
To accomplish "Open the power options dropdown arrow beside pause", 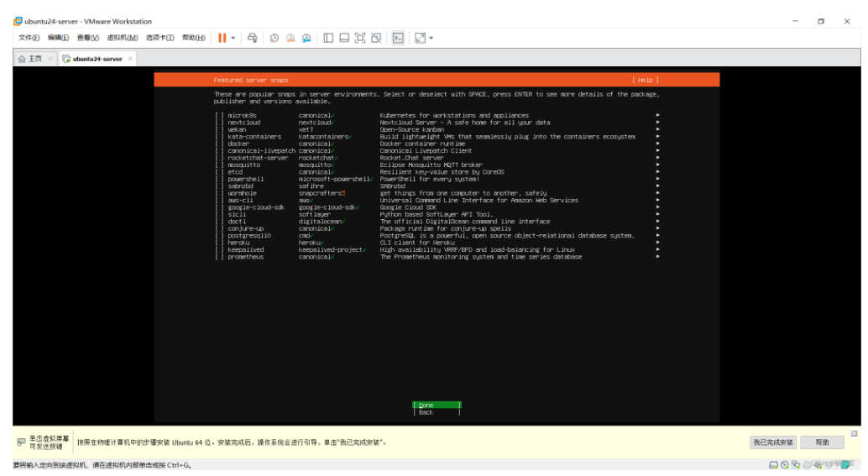I will (x=233, y=38).
